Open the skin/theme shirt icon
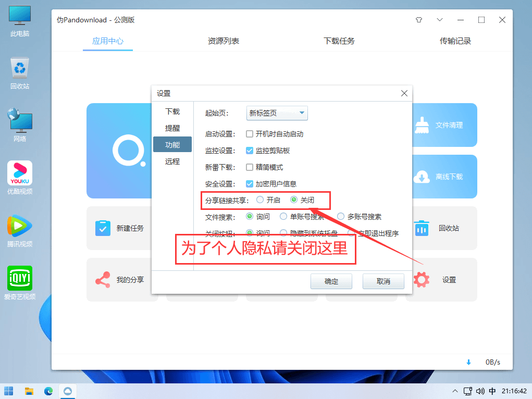The image size is (532, 399). (419, 20)
